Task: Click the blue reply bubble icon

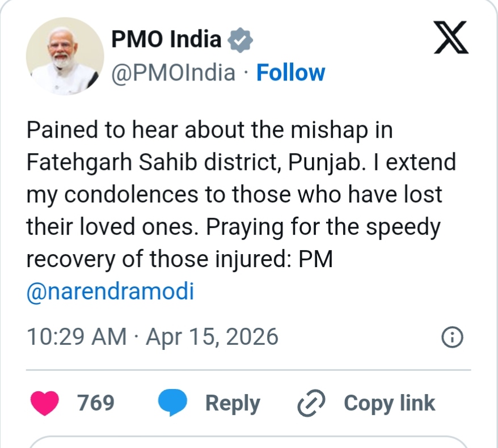Action: 172,403
